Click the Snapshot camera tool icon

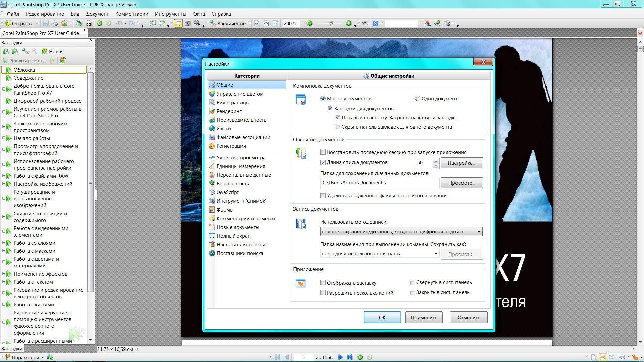[x=188, y=23]
